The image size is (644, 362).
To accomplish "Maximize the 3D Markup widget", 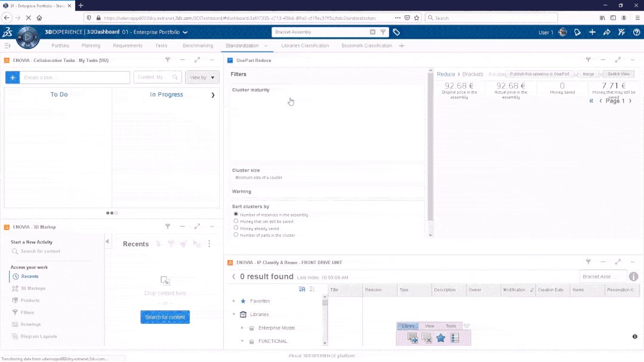I will pyautogui.click(x=197, y=227).
